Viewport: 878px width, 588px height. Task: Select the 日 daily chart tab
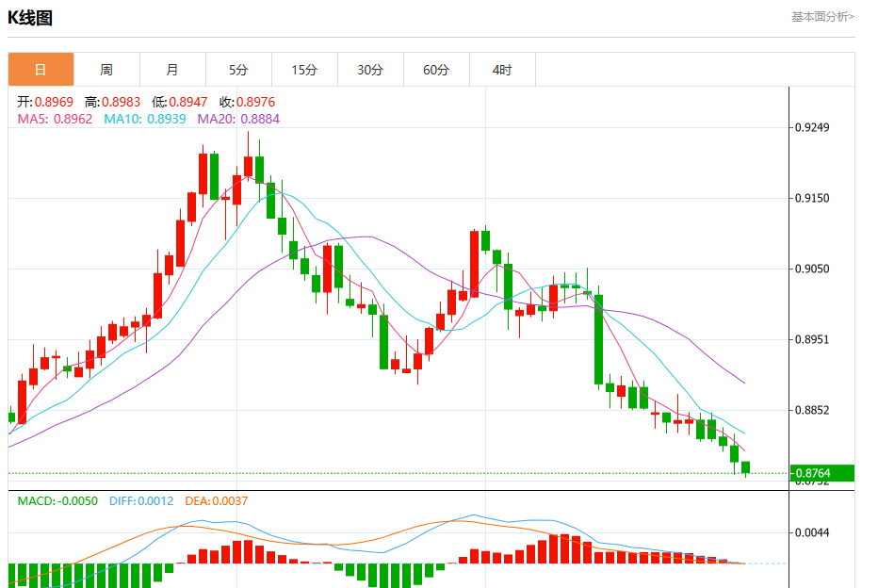tap(41, 70)
